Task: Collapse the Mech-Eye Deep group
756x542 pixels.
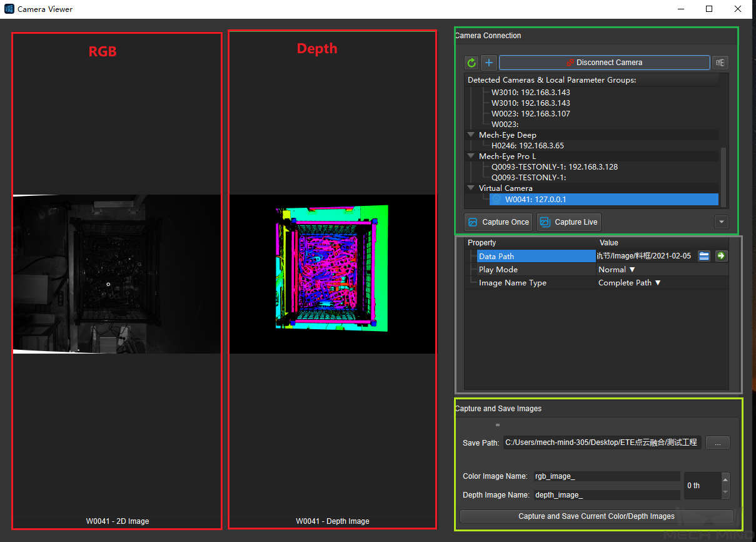Action: click(471, 135)
